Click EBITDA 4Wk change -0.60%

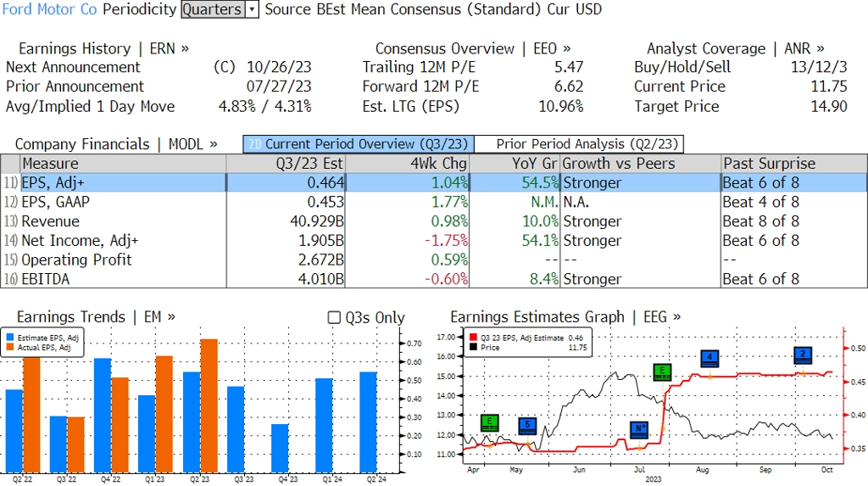[446, 279]
